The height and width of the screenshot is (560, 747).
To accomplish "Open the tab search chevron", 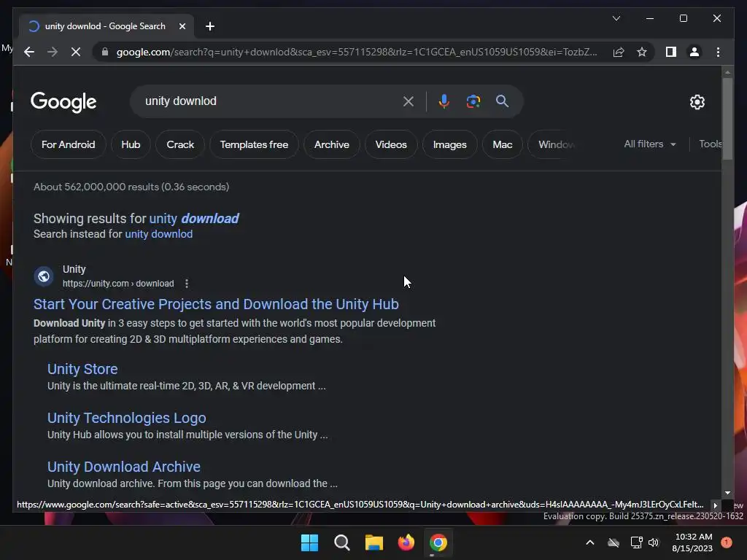I will click(616, 18).
